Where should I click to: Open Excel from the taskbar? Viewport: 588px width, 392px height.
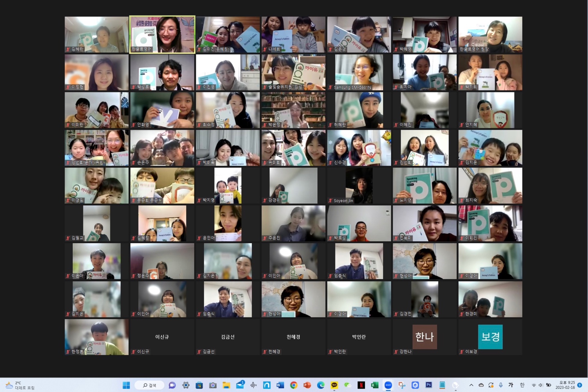pyautogui.click(x=374, y=385)
